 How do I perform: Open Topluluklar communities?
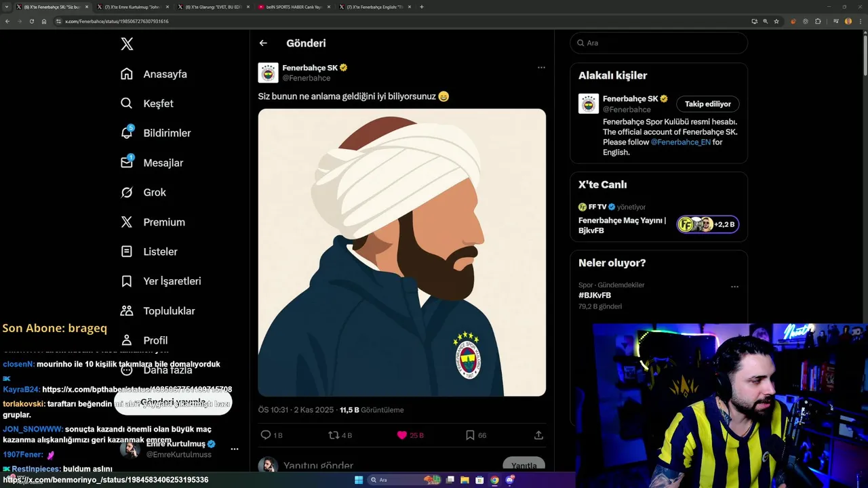[157, 311]
